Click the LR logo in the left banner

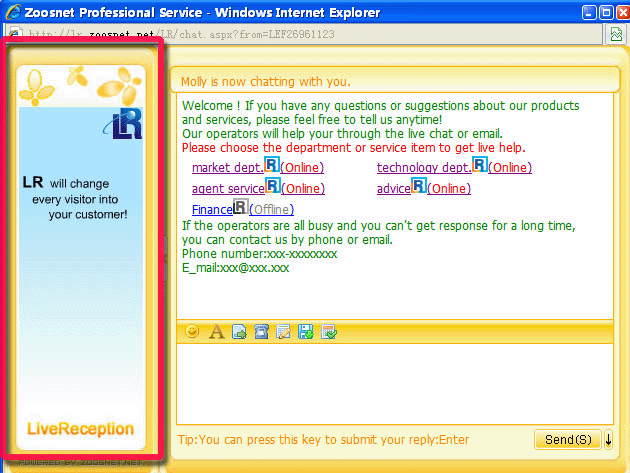124,124
